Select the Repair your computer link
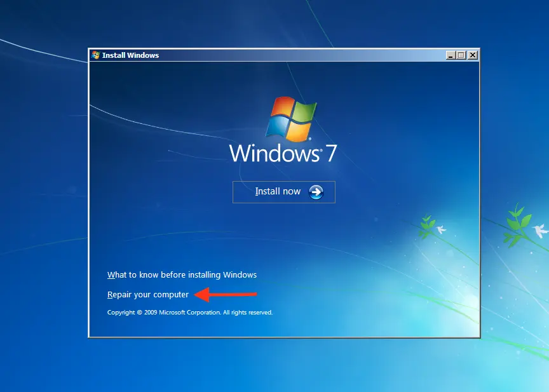This screenshot has width=549, height=392. [148, 295]
